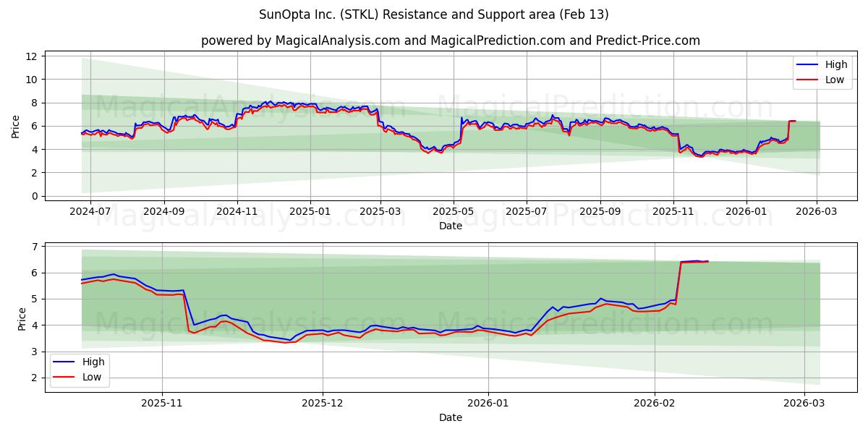Image resolution: width=868 pixels, height=434 pixels.
Task: Click the '2025-12' date label on the lower chart
Action: click(323, 404)
